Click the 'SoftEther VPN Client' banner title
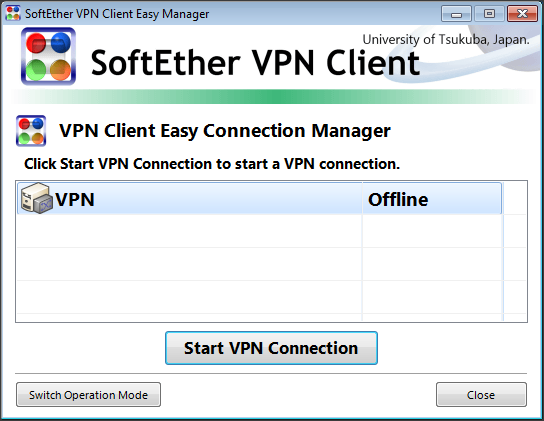 tap(255, 63)
